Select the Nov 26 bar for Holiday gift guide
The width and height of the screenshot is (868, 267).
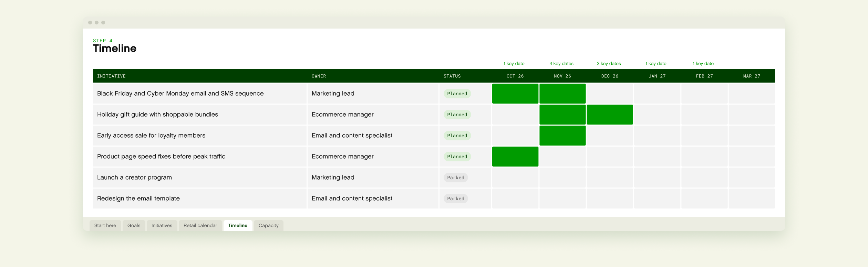[x=562, y=115]
